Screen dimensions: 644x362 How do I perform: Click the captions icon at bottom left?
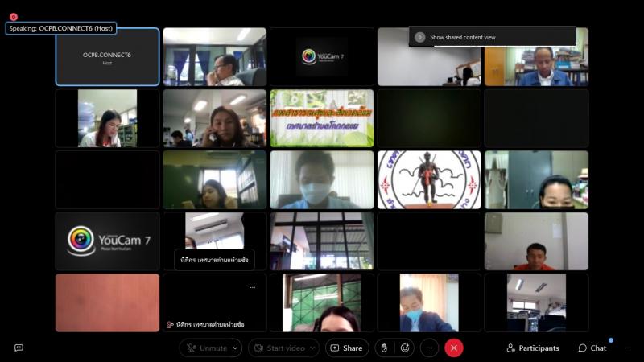coord(19,348)
